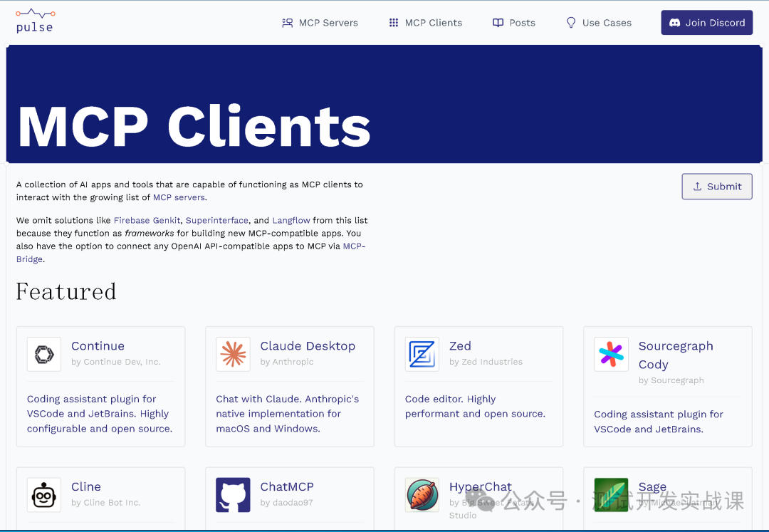769x532 pixels.
Task: Click the 'by Zed Industries' author text
Action: click(x=486, y=362)
